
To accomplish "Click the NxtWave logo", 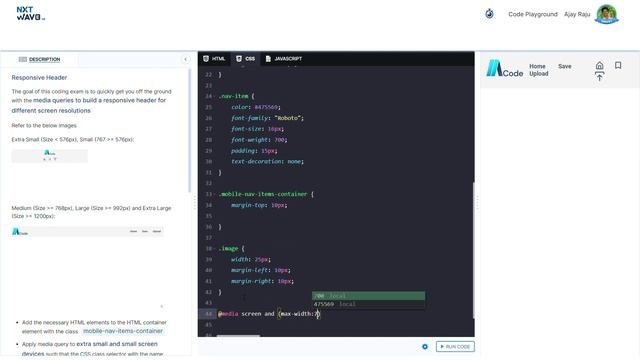I will coord(31,13).
